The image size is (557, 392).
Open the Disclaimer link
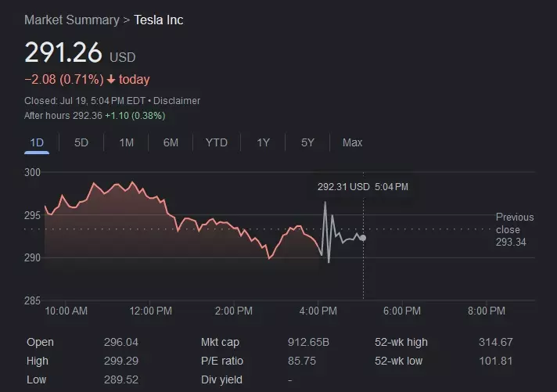[x=177, y=101]
